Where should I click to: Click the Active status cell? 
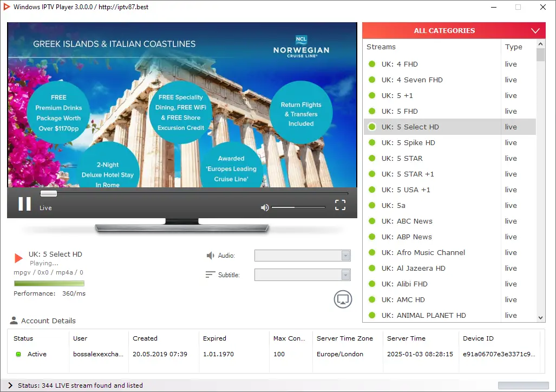click(37, 354)
